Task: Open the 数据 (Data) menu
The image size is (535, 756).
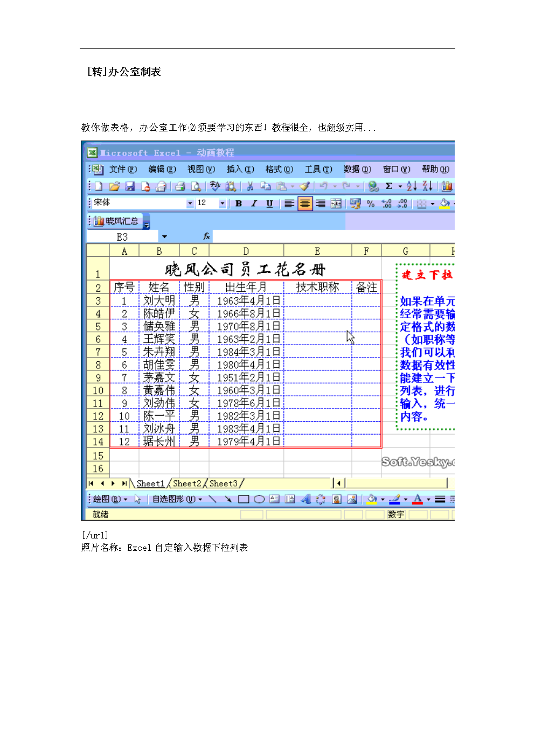Action: [357, 169]
